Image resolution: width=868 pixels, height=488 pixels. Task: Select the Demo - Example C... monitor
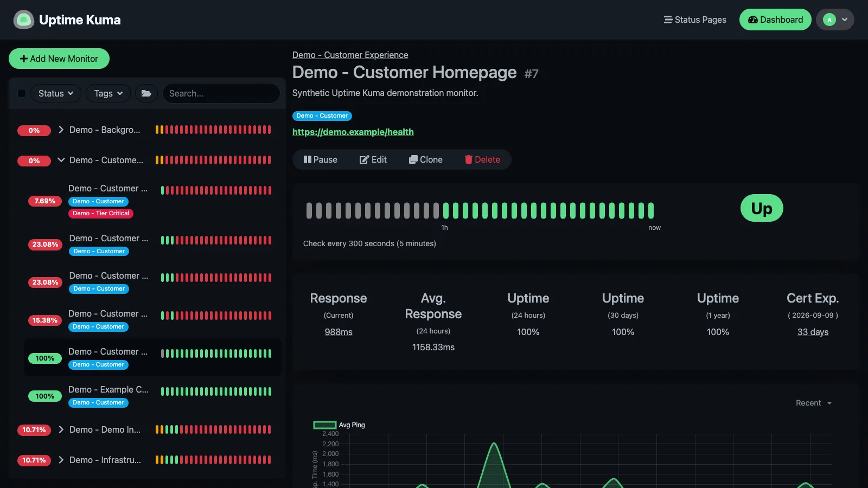(x=152, y=396)
